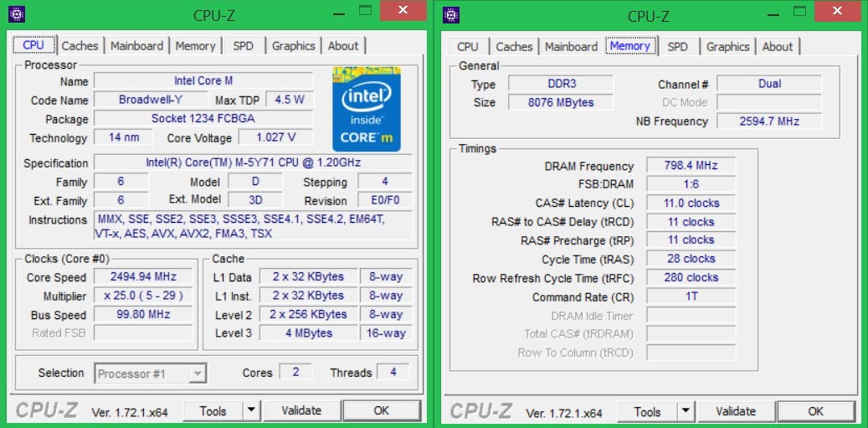The height and width of the screenshot is (428, 868).
Task: Click Tools button in left CPU-Z window
Action: click(213, 411)
